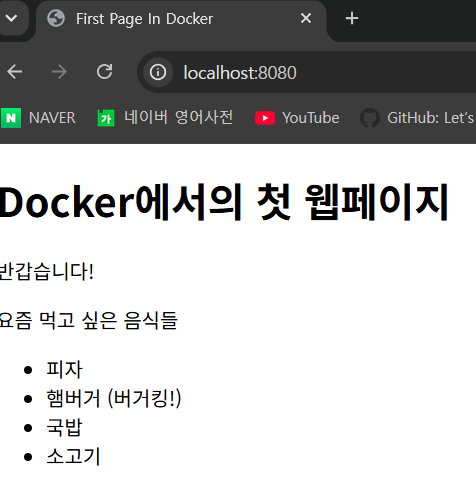Viewport: 476px width, 492px height.
Task: Click the green NAVER N icon
Action: pyautogui.click(x=11, y=118)
